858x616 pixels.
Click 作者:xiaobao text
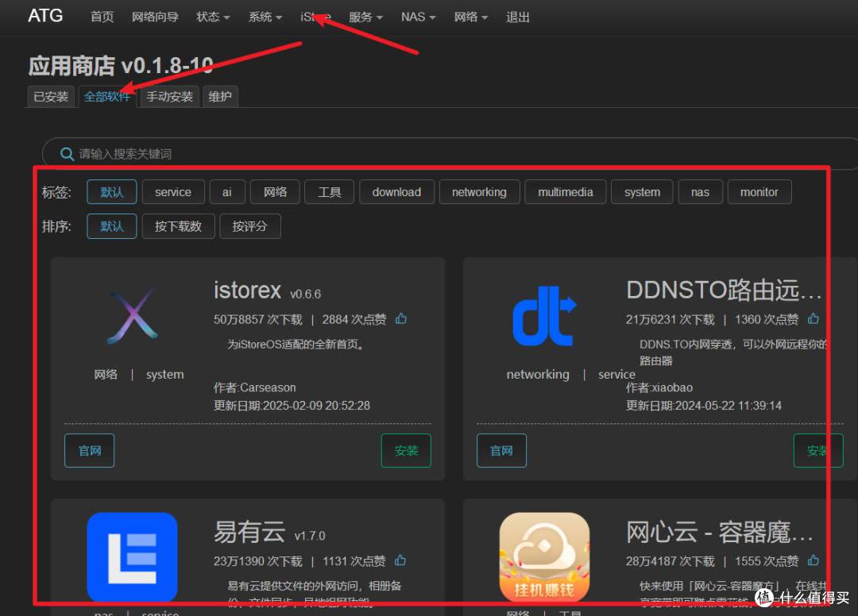pos(659,387)
